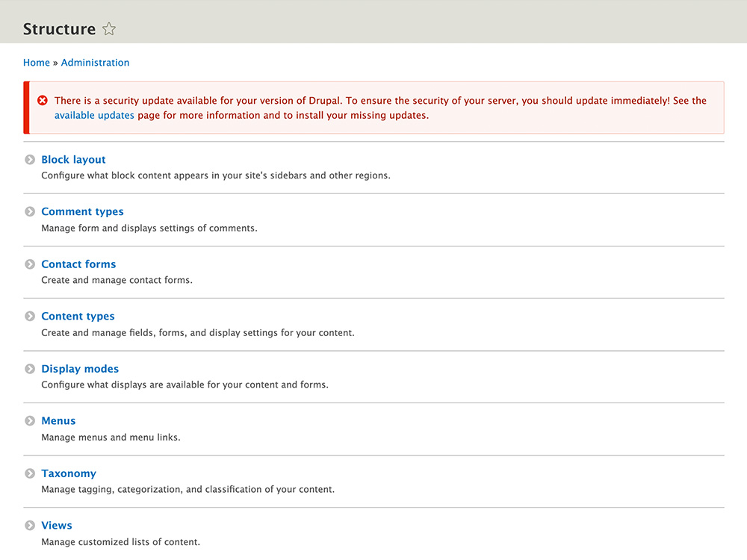Click the arrow icon next to Block layout
The image size is (747, 560).
click(x=30, y=160)
